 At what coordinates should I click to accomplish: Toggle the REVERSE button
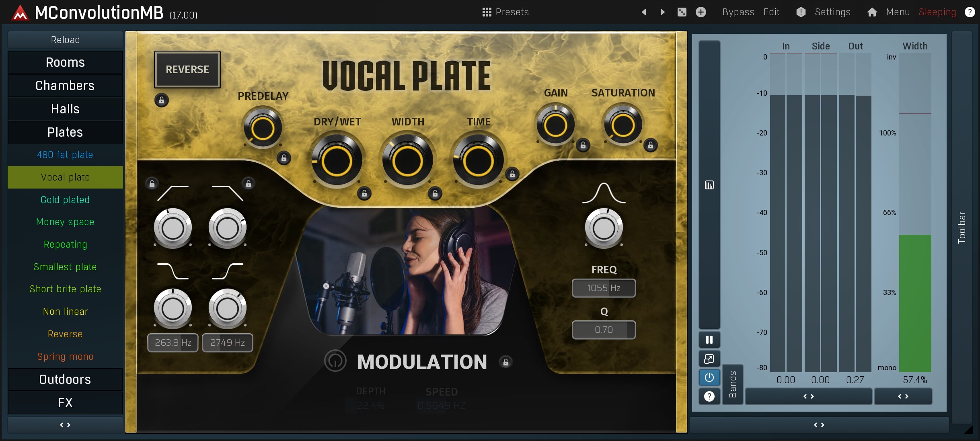point(187,70)
